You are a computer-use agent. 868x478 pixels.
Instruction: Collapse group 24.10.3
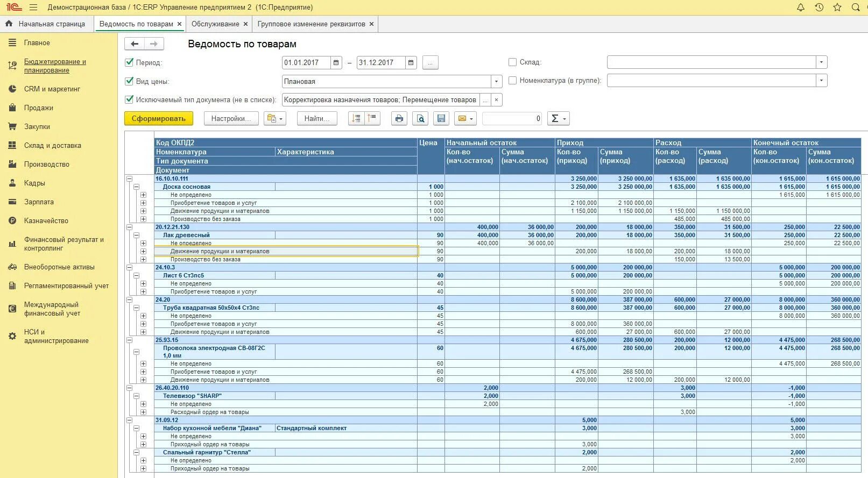[x=129, y=267]
